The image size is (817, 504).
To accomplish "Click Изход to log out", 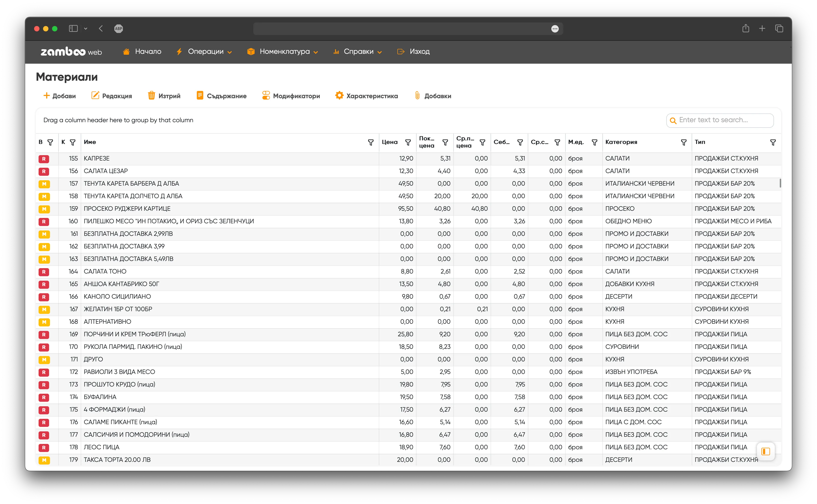I will coord(419,52).
